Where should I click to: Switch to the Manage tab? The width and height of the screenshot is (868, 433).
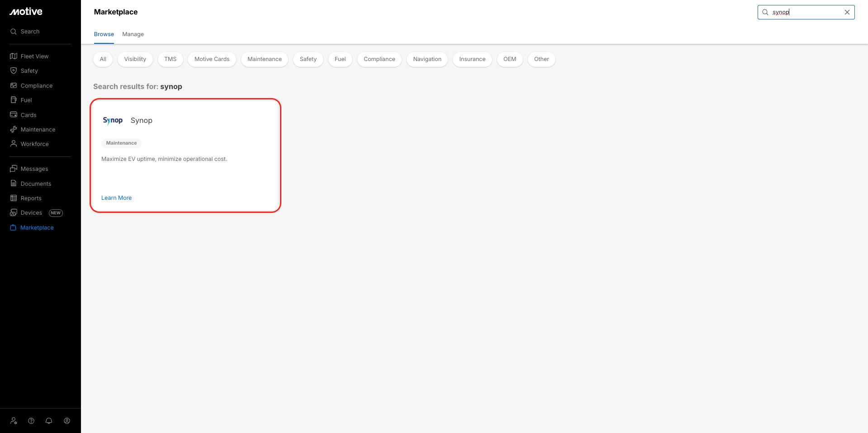133,34
